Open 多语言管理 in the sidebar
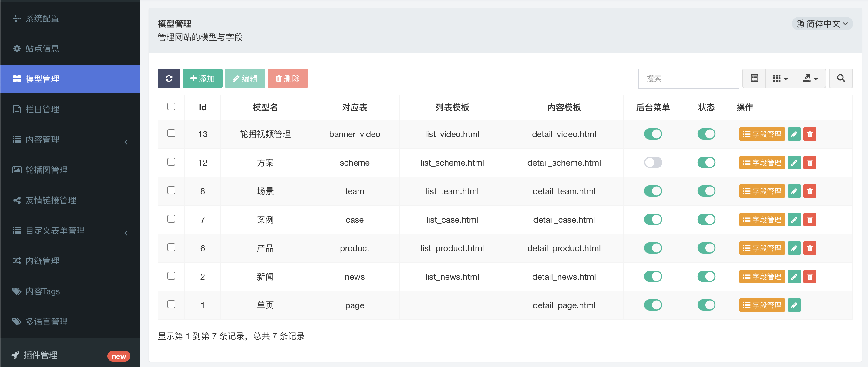 tap(70, 322)
